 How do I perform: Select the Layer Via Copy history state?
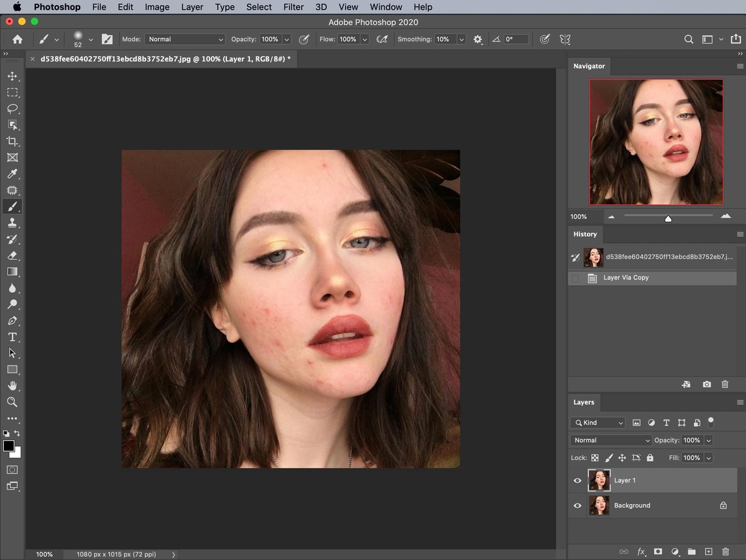point(625,278)
